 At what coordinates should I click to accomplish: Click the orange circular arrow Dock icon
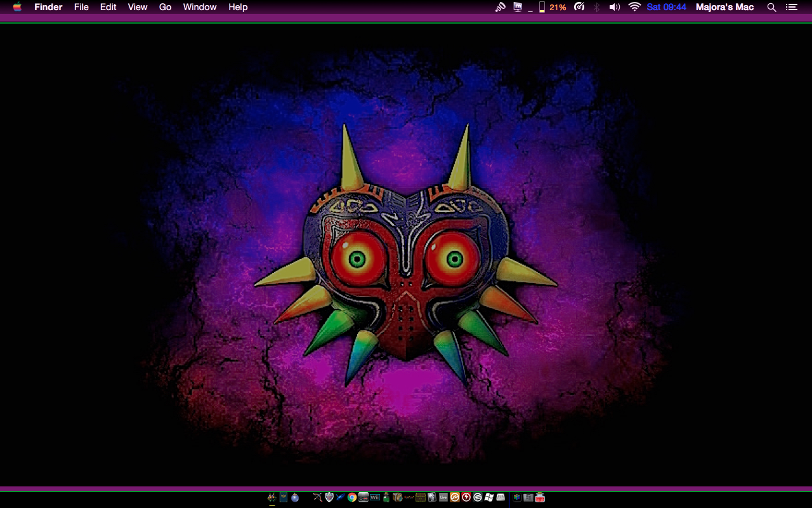455,497
